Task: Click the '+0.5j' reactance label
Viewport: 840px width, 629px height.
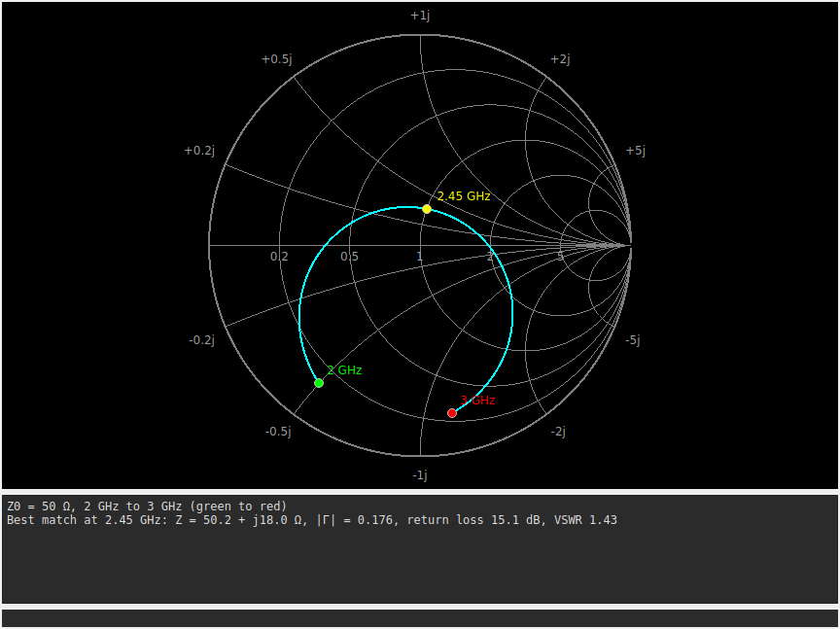Action: (277, 59)
